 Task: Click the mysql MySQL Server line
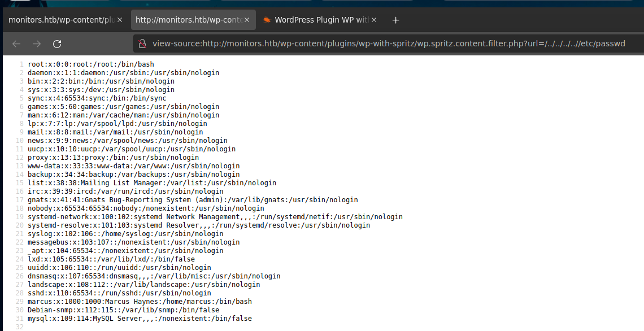140,319
